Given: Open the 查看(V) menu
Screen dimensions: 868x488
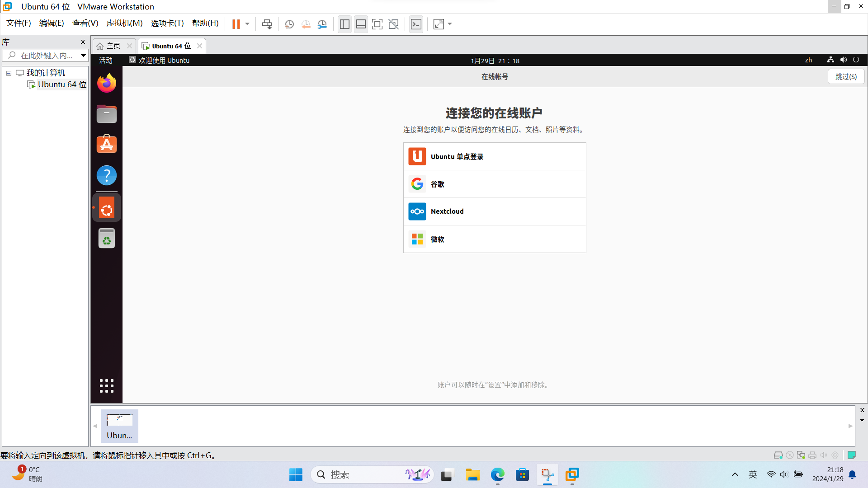Looking at the screenshot, I should (85, 23).
